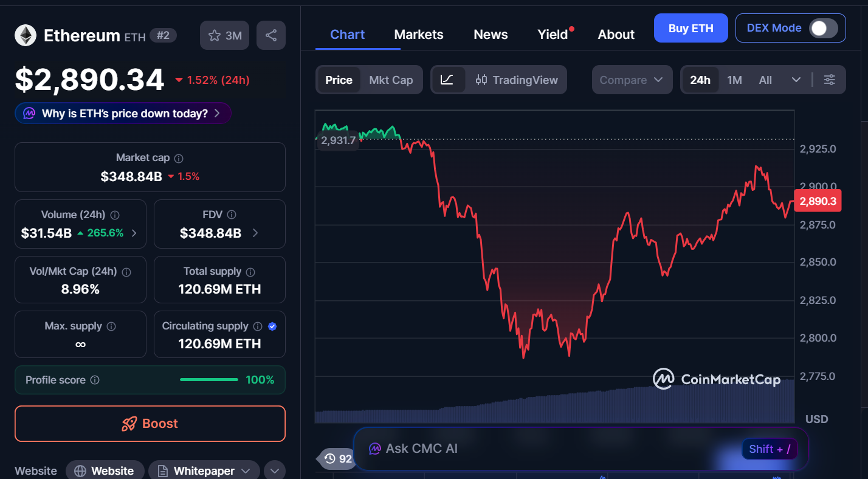Select the 1M time range
The width and height of the screenshot is (868, 479).
[x=734, y=80]
